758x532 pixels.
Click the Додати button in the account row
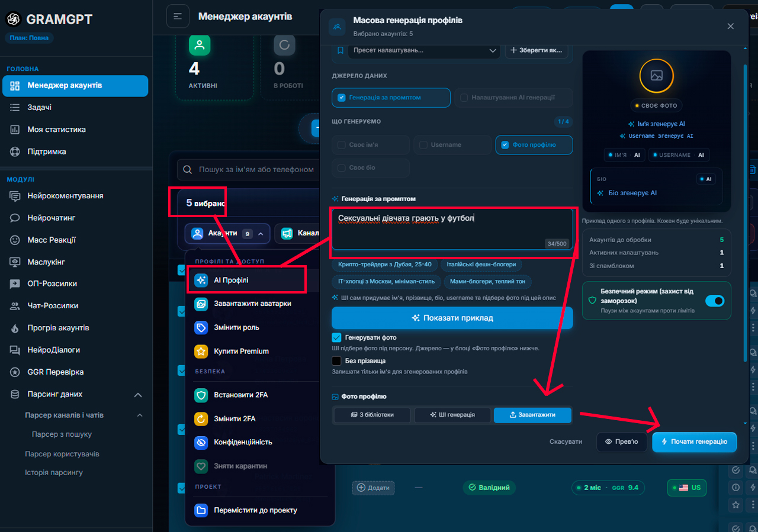pos(374,488)
